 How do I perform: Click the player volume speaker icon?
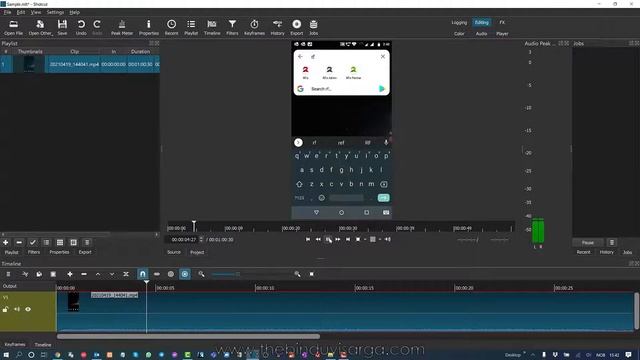(x=388, y=240)
